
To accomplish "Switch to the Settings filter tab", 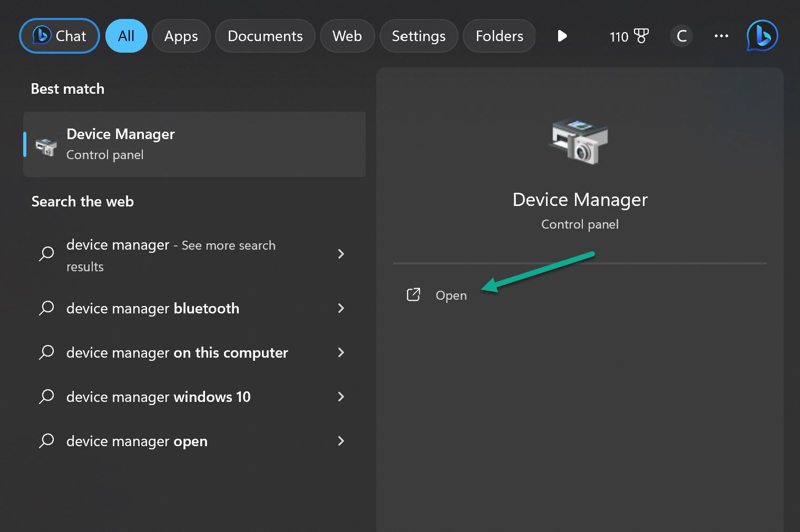I will pos(418,36).
